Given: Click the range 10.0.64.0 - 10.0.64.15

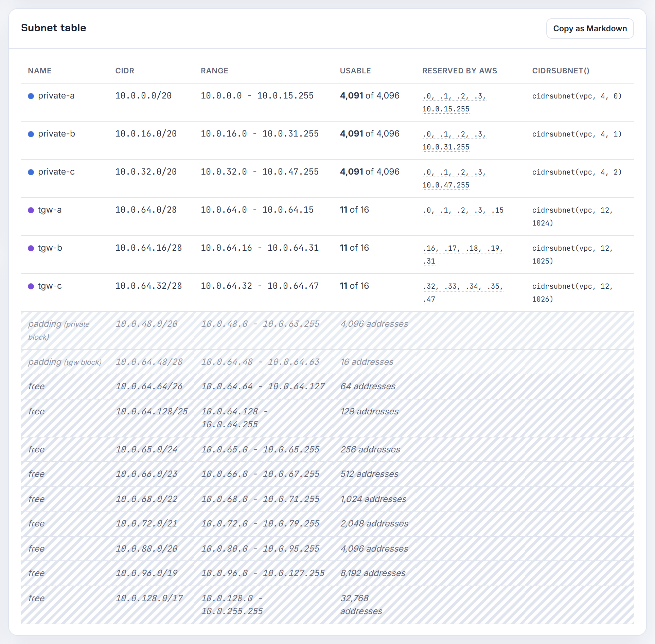Looking at the screenshot, I should [x=257, y=210].
